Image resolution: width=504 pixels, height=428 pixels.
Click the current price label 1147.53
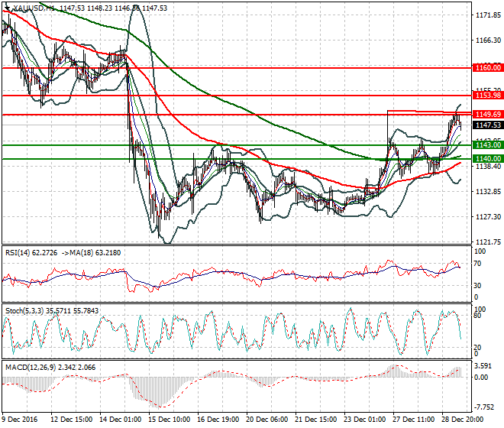pyautogui.click(x=488, y=125)
